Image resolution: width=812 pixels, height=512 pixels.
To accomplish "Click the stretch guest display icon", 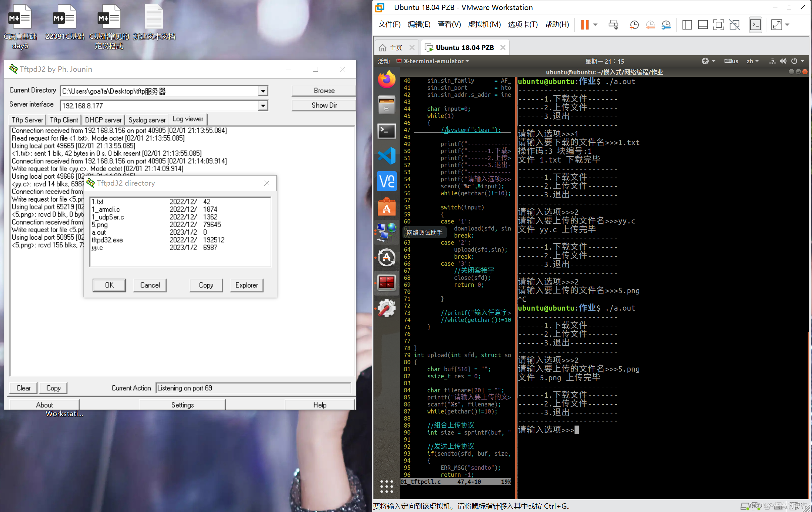I will click(x=776, y=24).
